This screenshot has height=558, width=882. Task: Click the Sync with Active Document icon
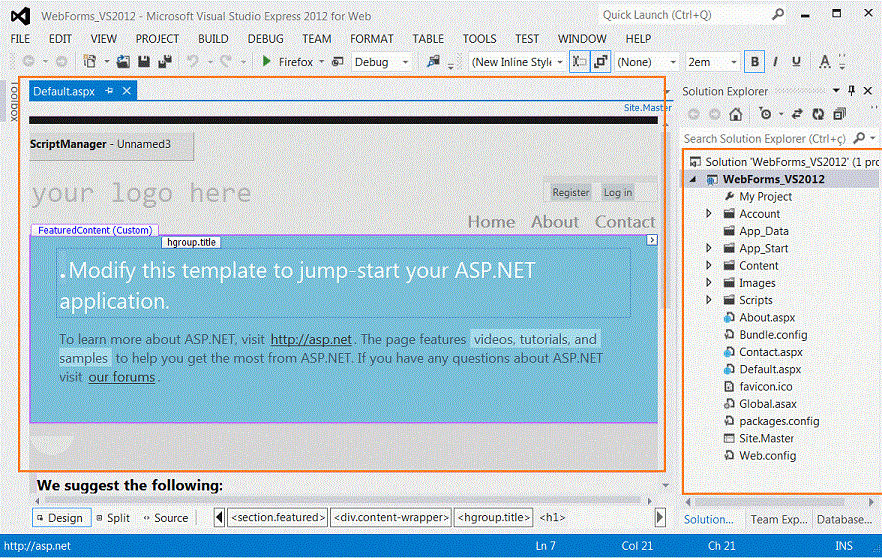click(796, 114)
